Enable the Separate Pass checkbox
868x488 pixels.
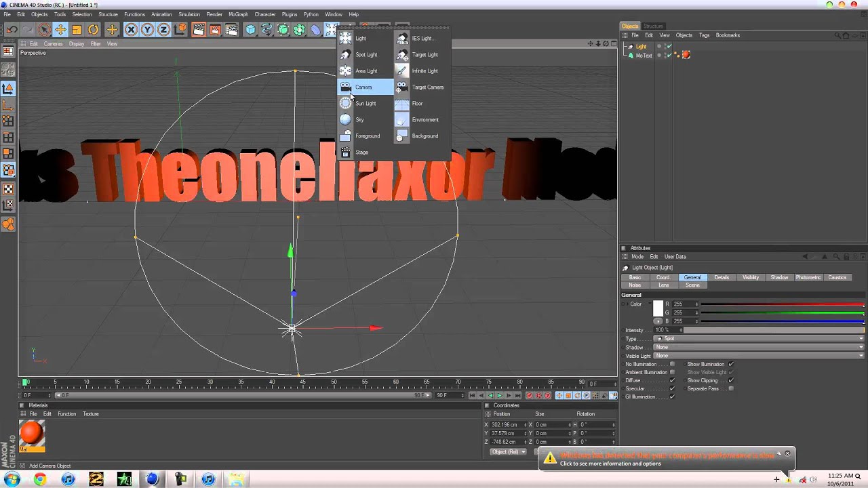[730, 388]
